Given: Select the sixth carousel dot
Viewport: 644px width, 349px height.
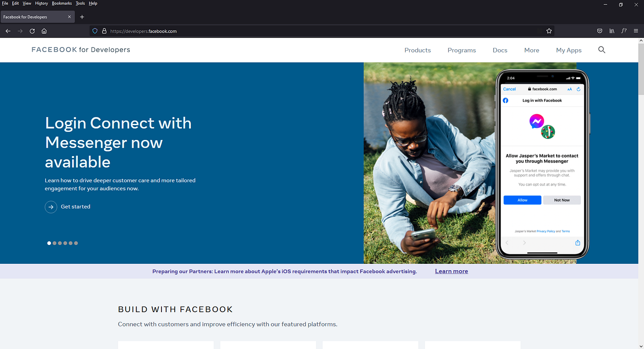Looking at the screenshot, I should (x=76, y=243).
